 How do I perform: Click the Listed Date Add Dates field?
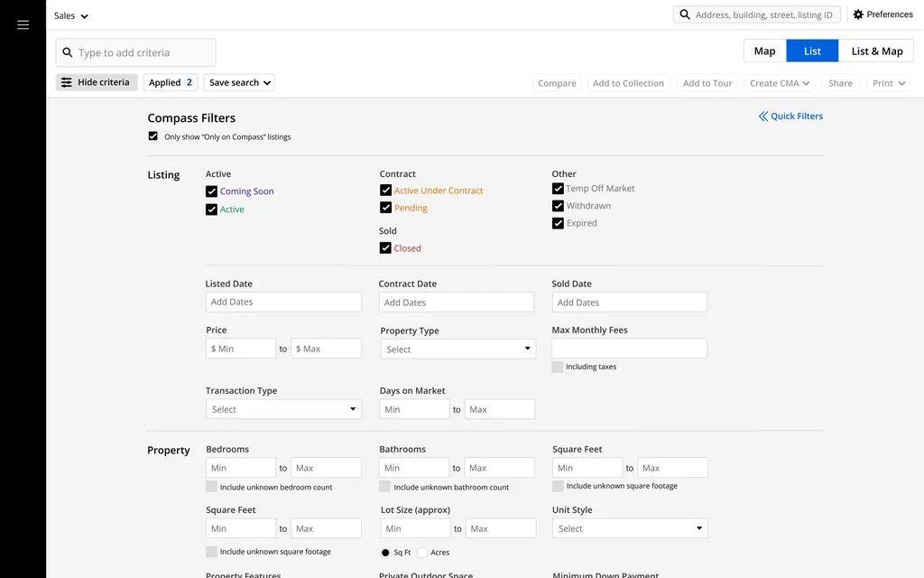[x=283, y=302]
